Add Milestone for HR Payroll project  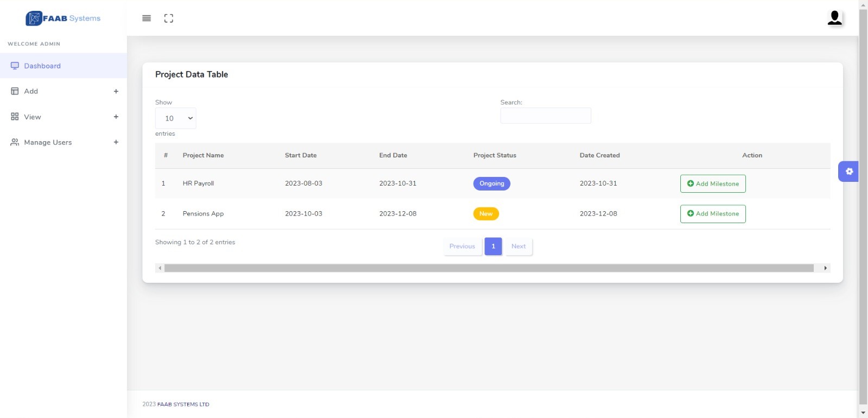click(x=712, y=183)
